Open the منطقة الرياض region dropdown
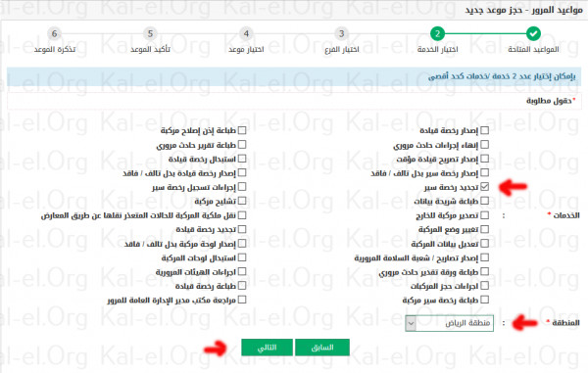 tap(449, 323)
